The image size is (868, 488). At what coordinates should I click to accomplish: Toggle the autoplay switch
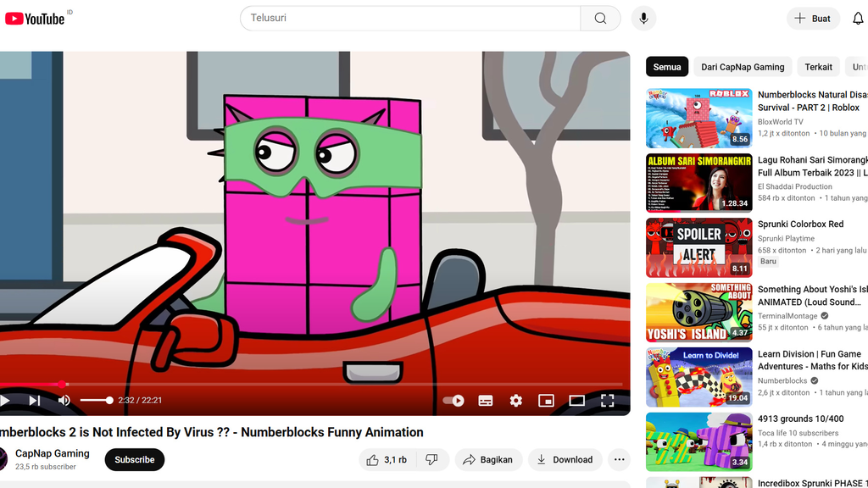(x=453, y=400)
